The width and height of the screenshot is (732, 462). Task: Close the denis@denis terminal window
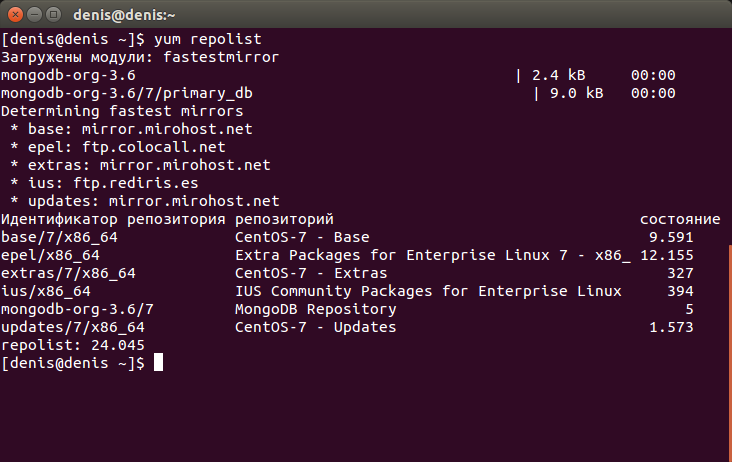pyautogui.click(x=15, y=15)
